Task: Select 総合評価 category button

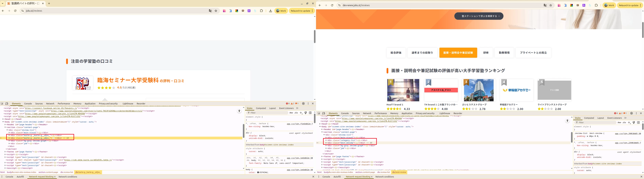Action: tap(396, 53)
